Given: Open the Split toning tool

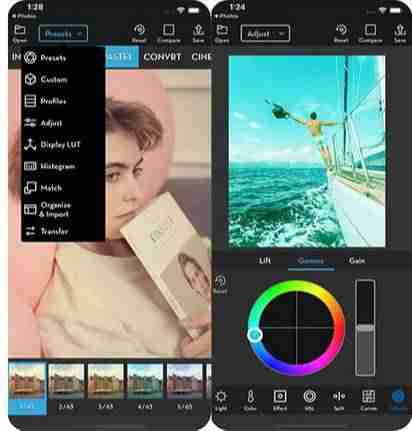Looking at the screenshot, I should pos(339,400).
